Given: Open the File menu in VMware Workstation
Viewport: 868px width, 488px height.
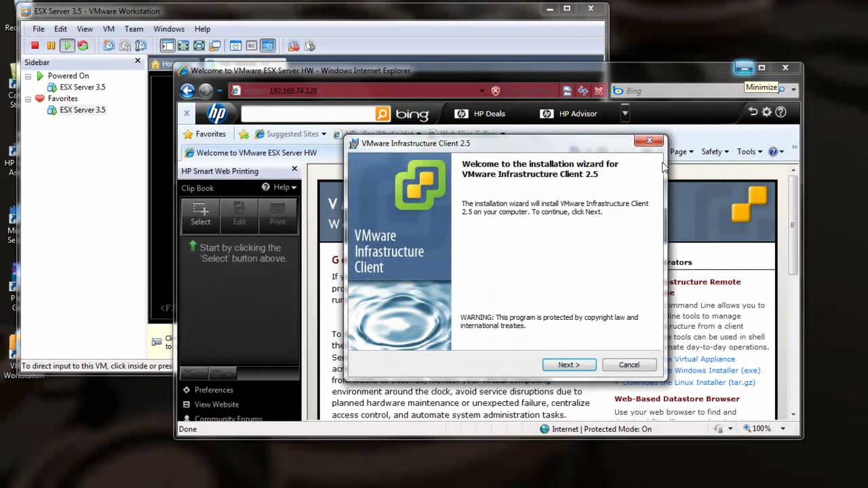Looking at the screenshot, I should click(39, 29).
